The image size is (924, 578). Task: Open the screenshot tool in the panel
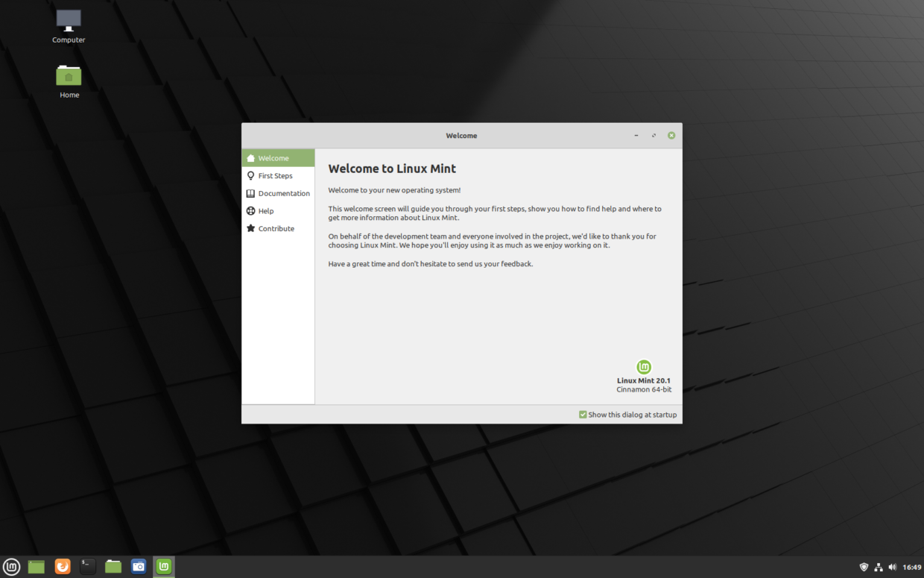[x=139, y=567]
